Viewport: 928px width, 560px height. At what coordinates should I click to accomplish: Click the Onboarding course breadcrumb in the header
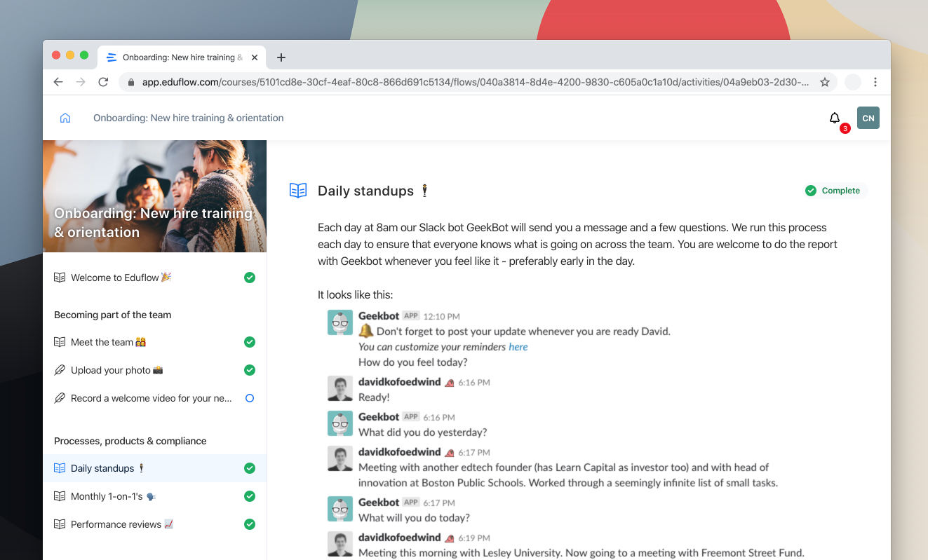tap(189, 118)
